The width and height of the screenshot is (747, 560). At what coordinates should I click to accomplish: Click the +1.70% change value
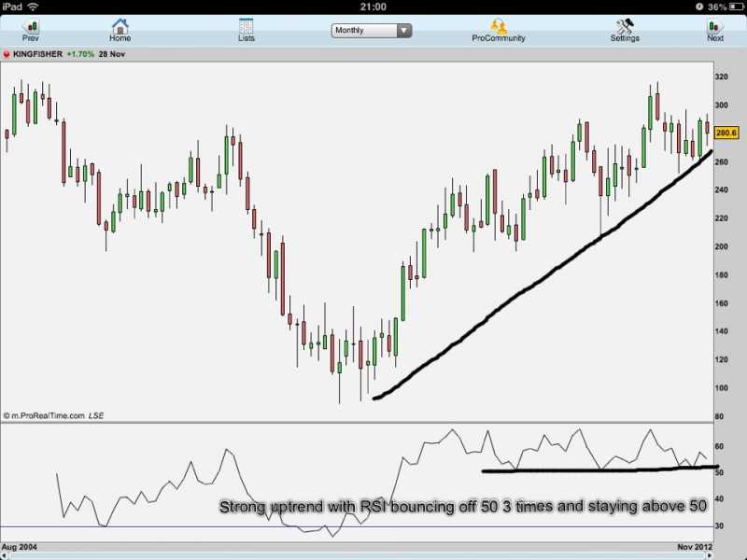(80, 55)
